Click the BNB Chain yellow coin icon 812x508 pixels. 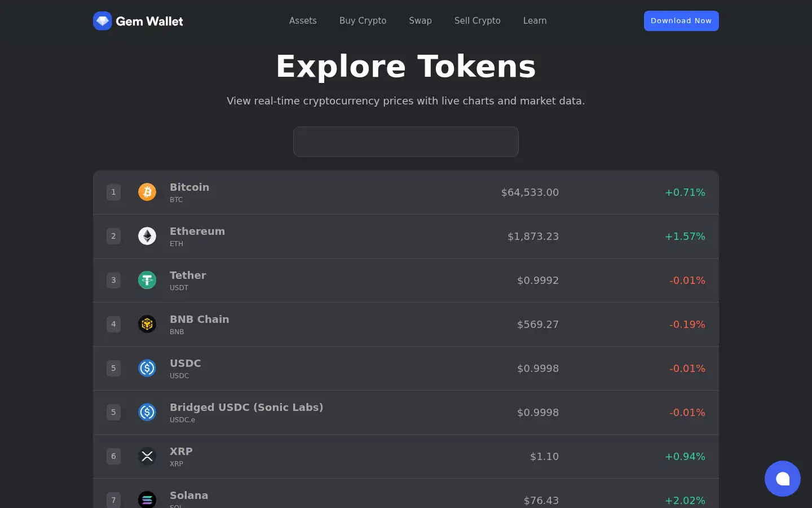pos(147,324)
